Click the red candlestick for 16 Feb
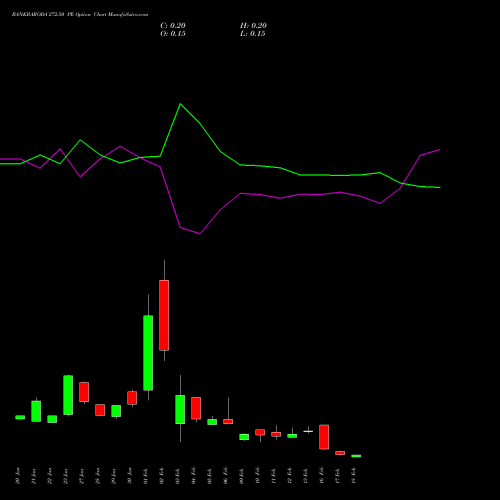This screenshot has width=500, height=500. 324,437
